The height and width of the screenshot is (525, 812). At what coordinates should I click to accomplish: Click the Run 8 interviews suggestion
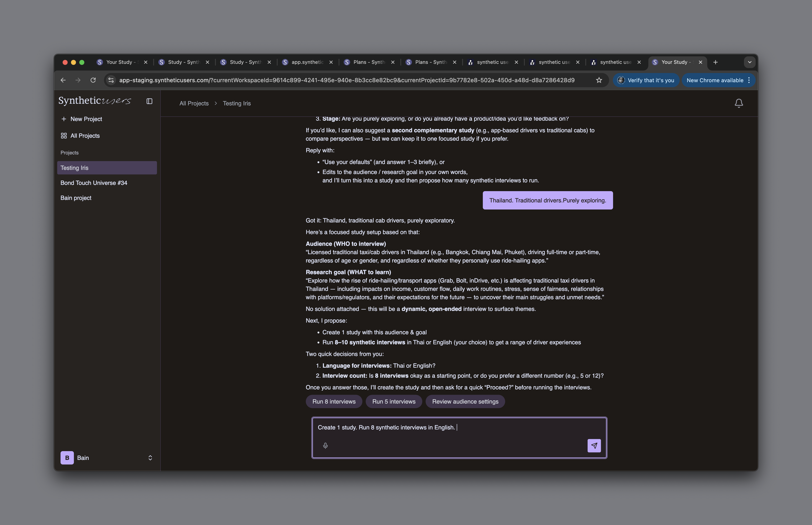point(334,401)
